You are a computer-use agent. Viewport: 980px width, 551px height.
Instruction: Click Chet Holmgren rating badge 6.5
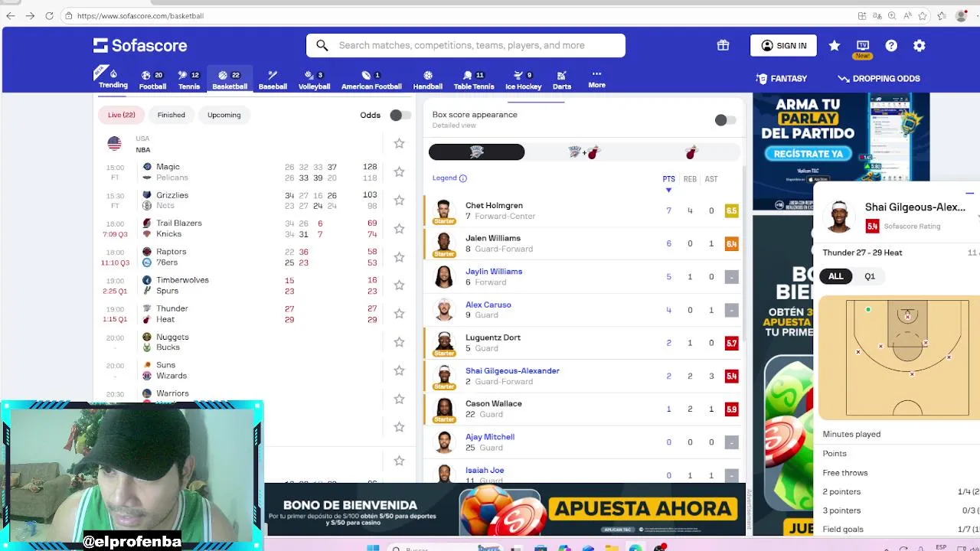coord(731,210)
